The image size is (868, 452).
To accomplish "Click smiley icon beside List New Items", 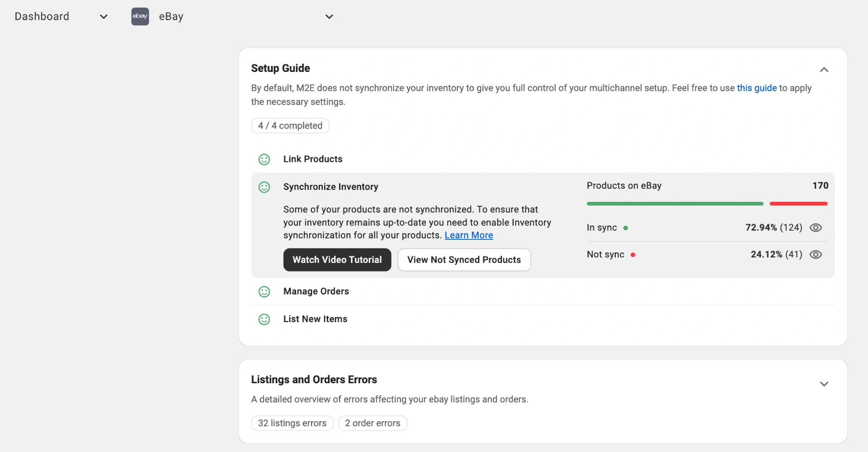I will 264,319.
